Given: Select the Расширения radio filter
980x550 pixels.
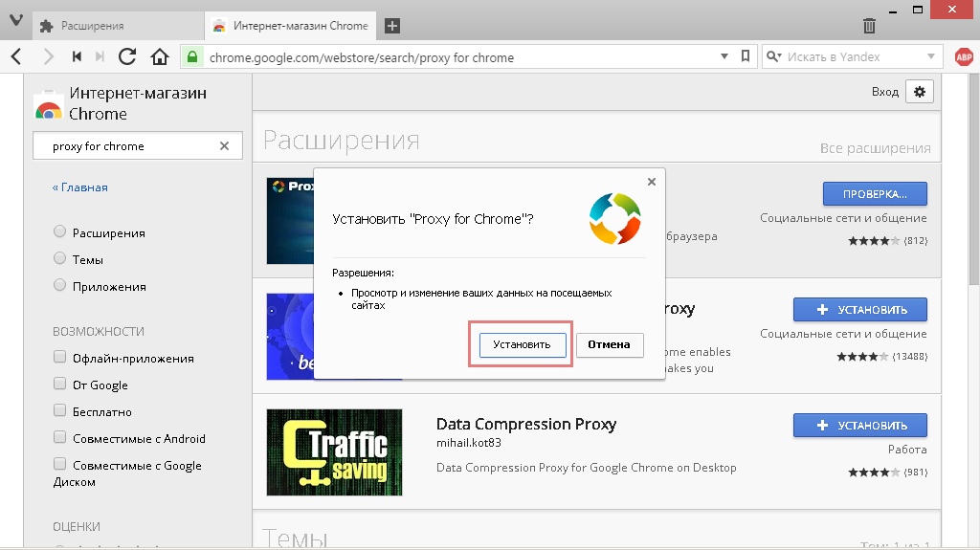Looking at the screenshot, I should 60,232.
